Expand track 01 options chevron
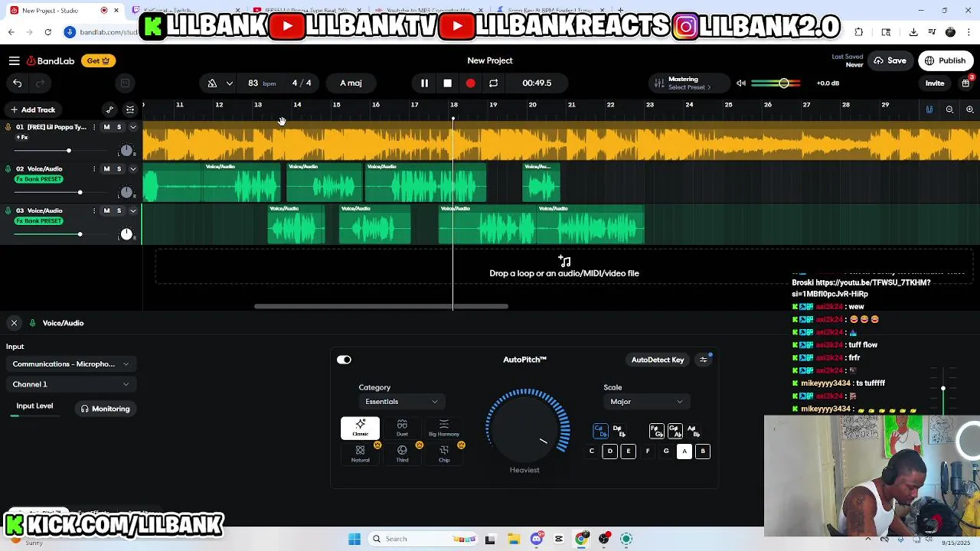980x551 pixels. 133,127
